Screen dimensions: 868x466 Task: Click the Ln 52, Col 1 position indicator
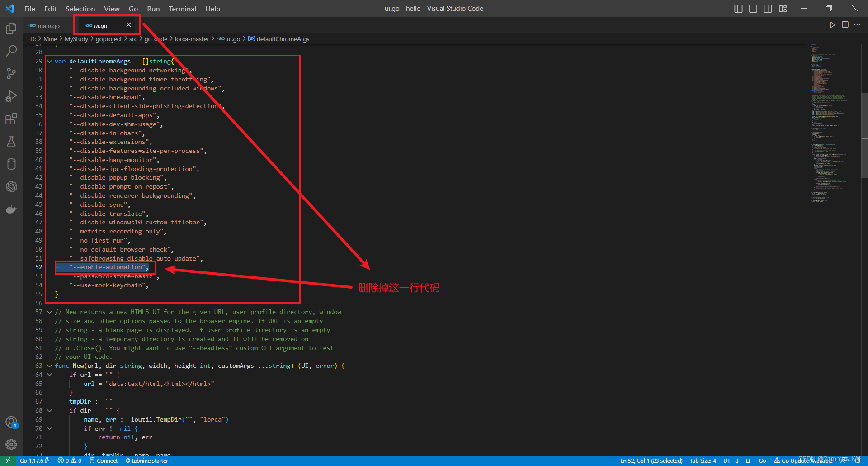click(651, 461)
